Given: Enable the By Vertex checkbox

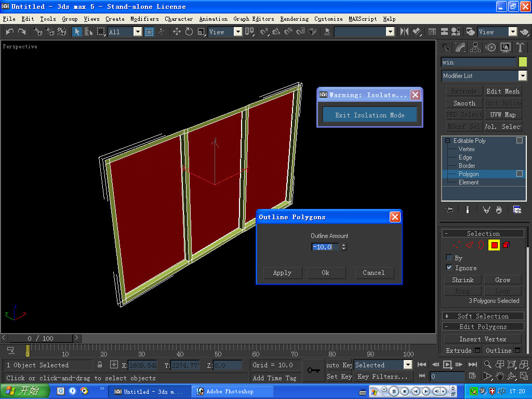Looking at the screenshot, I should point(449,258).
